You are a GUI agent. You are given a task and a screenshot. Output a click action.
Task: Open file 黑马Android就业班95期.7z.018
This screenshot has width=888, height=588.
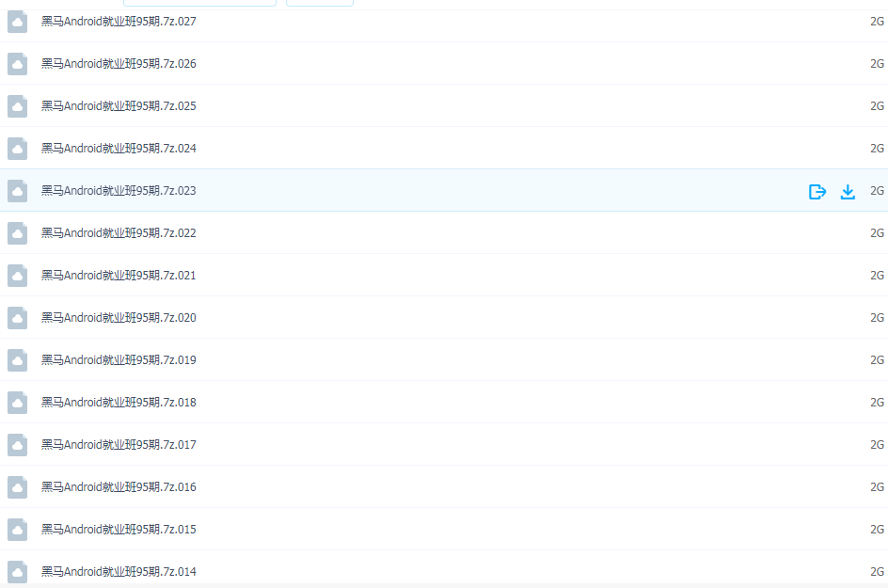click(119, 403)
